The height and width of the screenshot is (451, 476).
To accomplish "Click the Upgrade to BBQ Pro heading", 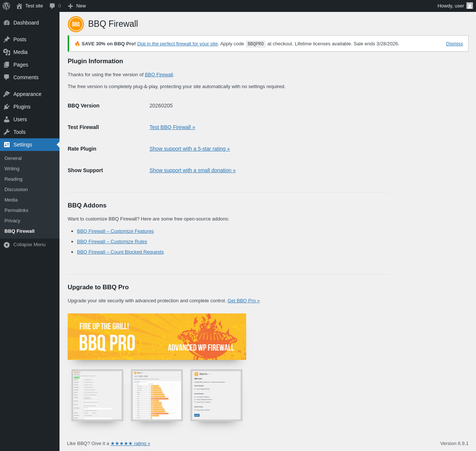I will coord(98,287).
